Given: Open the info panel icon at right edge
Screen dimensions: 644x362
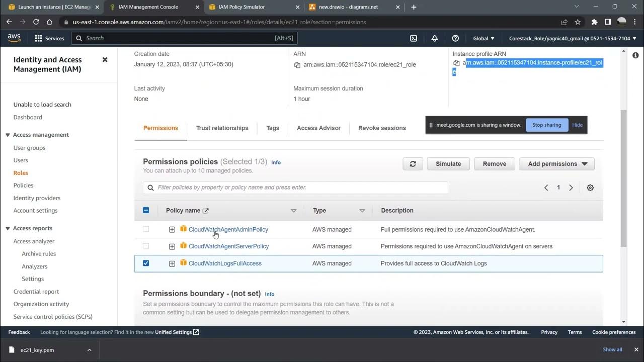Looking at the screenshot, I should pos(635,55).
